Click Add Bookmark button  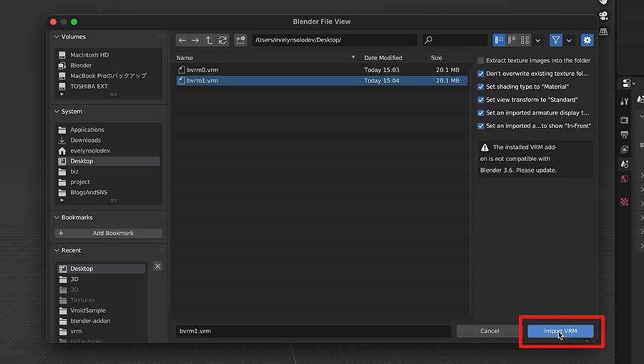(x=109, y=233)
